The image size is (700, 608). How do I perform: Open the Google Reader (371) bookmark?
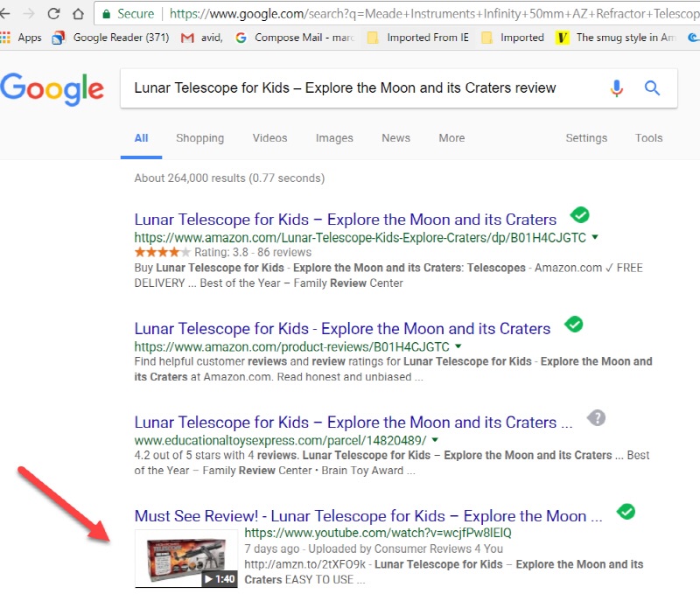pyautogui.click(x=111, y=38)
